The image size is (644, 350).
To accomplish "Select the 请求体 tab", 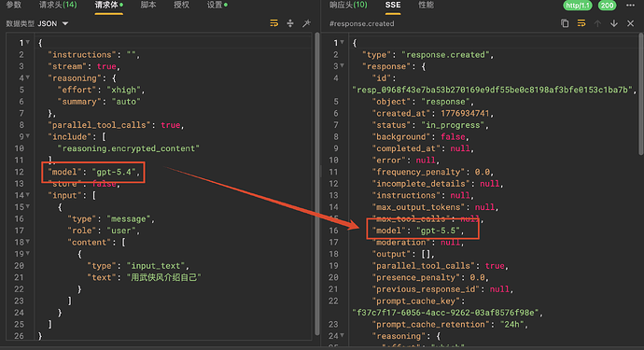I will pyautogui.click(x=109, y=5).
